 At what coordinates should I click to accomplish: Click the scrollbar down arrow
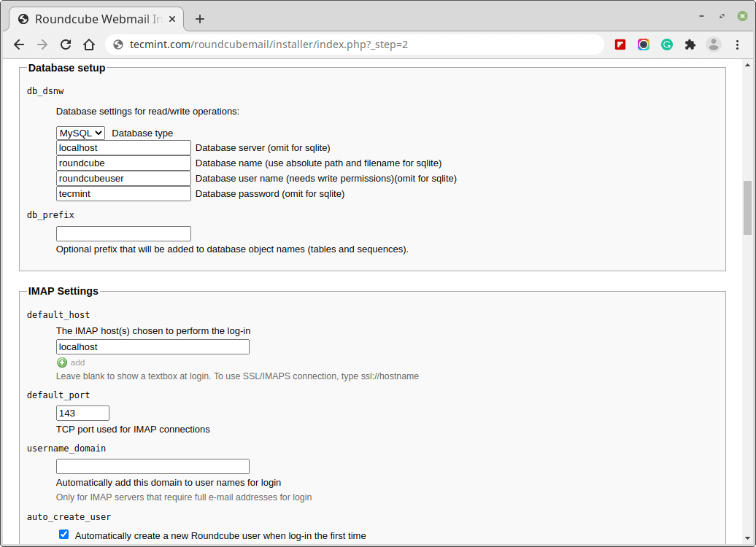(x=747, y=538)
